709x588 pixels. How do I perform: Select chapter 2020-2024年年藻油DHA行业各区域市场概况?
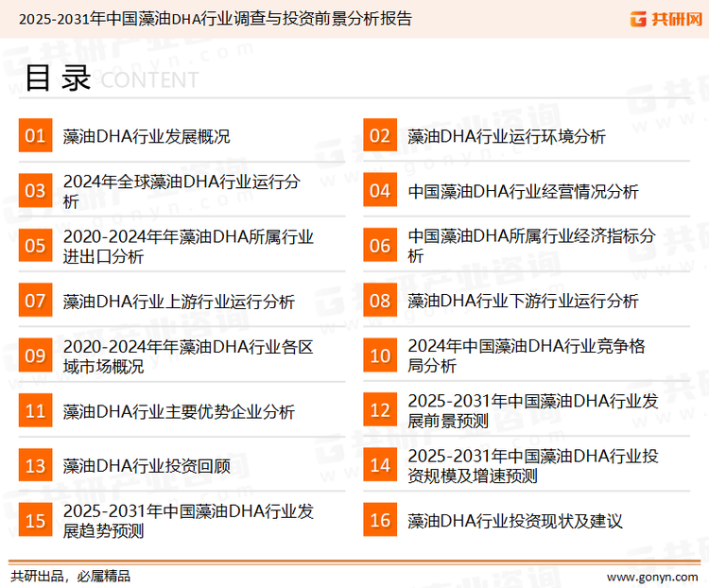[188, 356]
